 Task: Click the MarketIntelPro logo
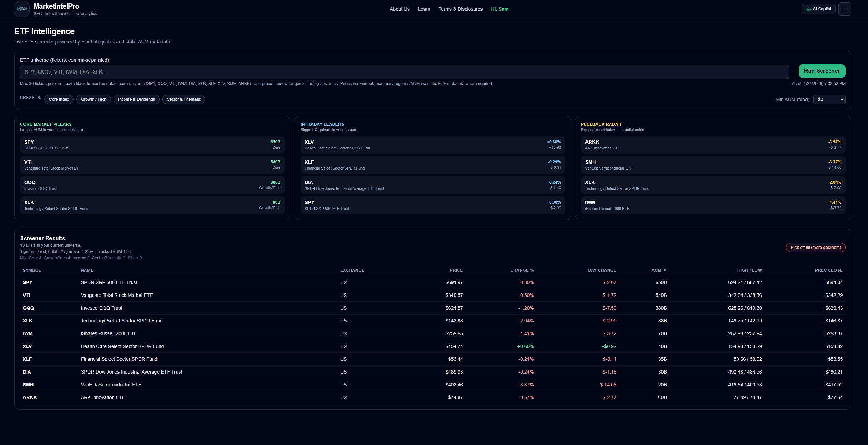tap(21, 9)
